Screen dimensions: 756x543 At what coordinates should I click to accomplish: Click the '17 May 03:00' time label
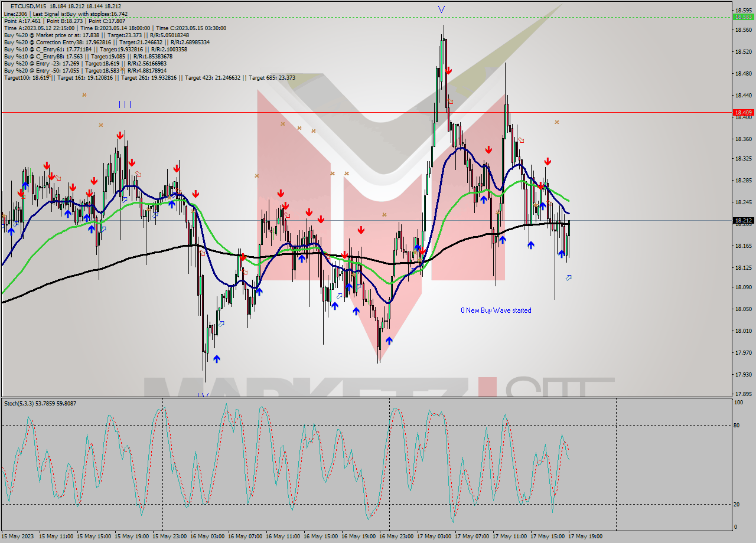tap(434, 537)
